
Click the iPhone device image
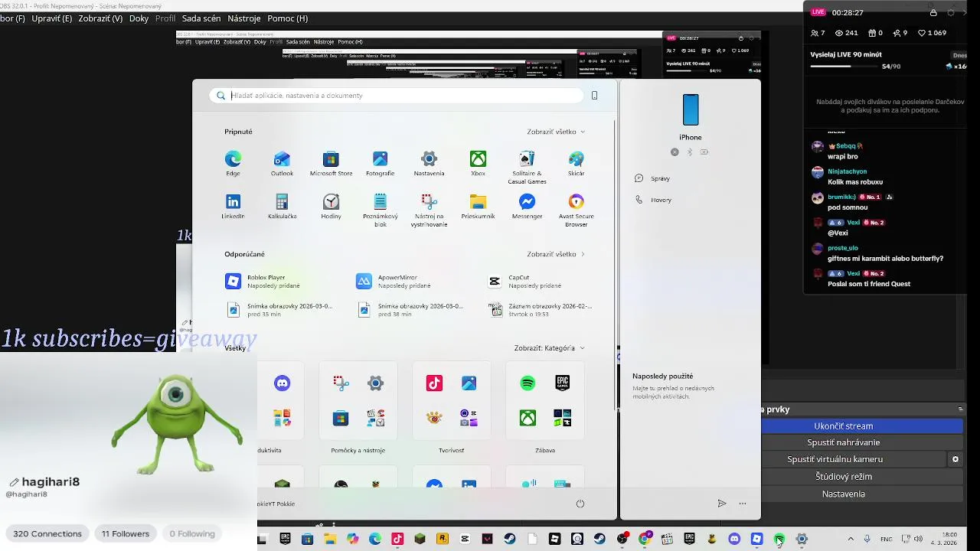click(x=691, y=110)
